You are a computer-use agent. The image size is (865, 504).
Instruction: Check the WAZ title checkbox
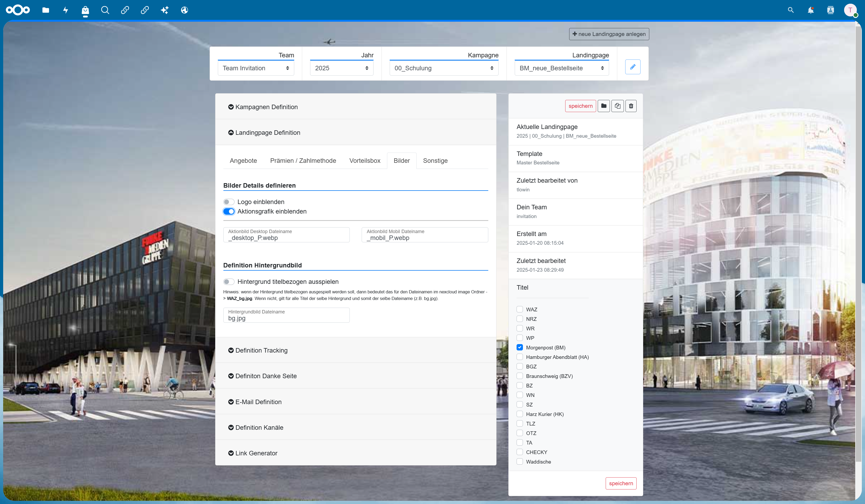tap(520, 309)
